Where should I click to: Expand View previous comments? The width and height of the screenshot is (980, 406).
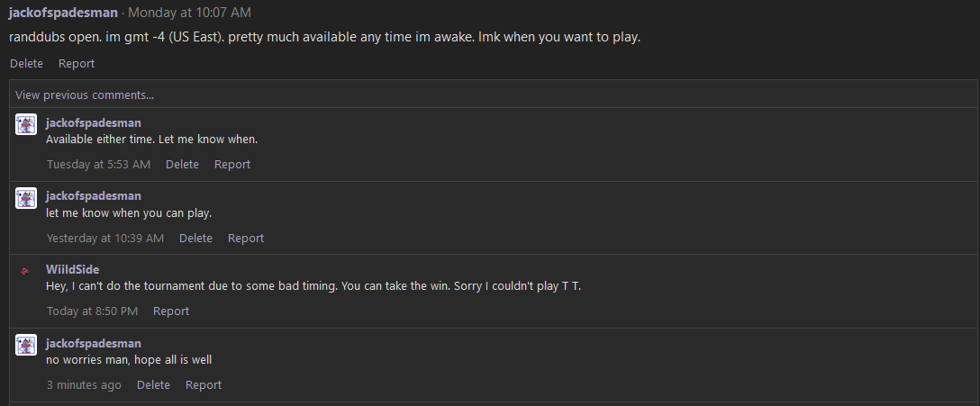[x=85, y=95]
